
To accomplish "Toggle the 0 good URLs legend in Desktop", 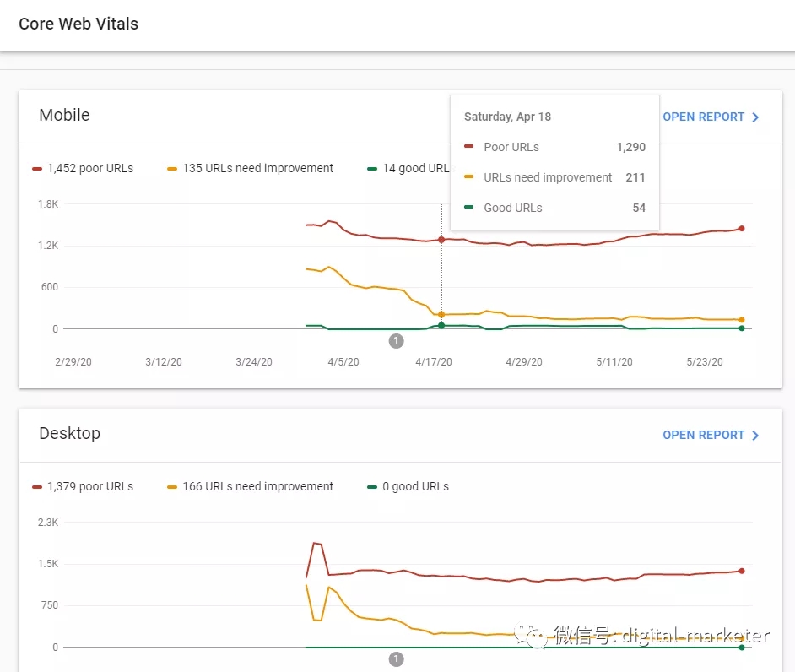I will point(409,486).
